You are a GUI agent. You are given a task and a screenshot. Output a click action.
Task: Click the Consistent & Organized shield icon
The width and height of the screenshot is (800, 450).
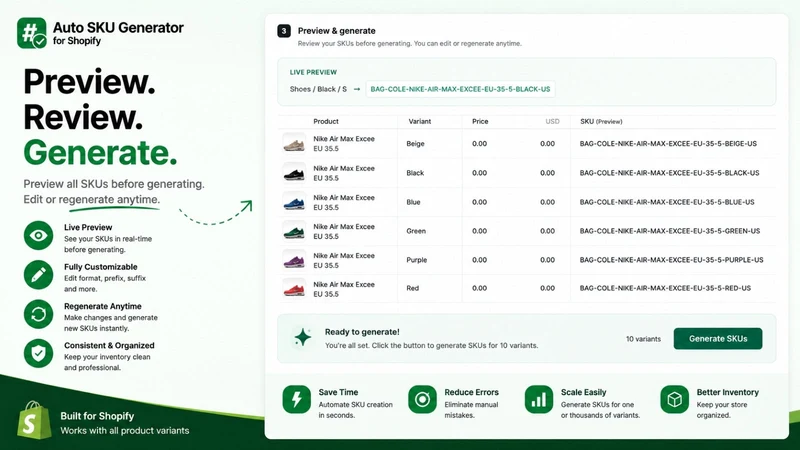38,353
